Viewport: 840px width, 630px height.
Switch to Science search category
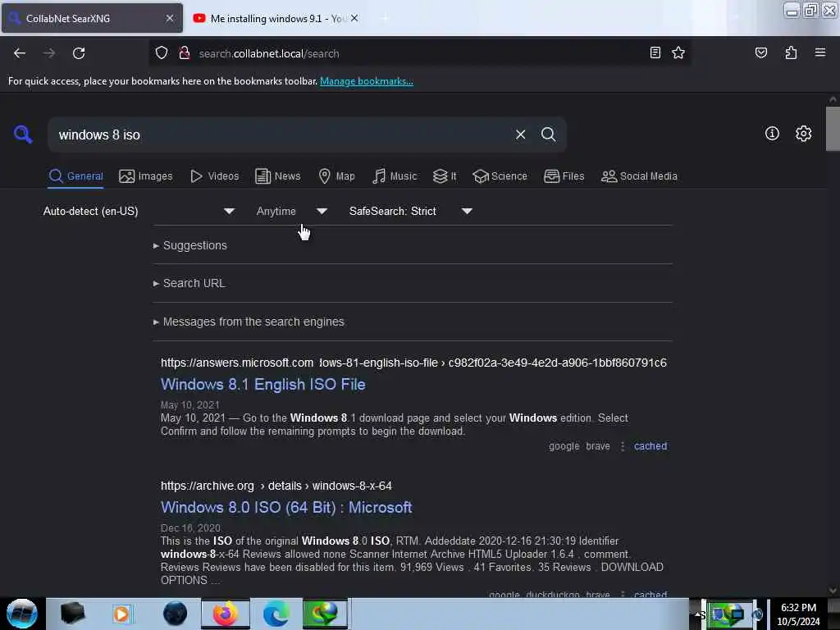tap(500, 176)
